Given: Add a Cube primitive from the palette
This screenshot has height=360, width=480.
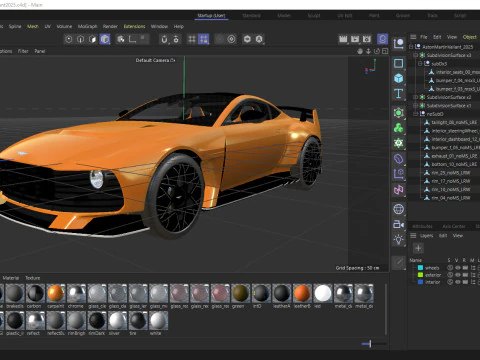Looking at the screenshot, I should 399,78.
